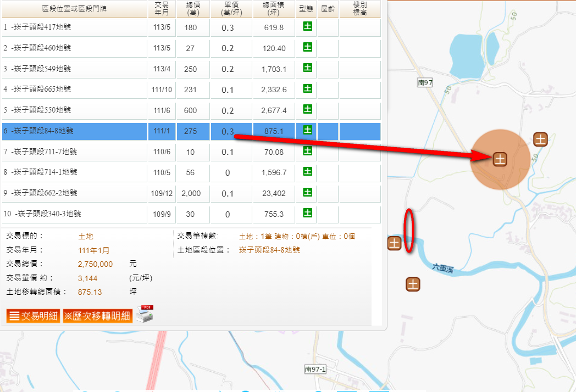Click the 南97 road label on map
Viewport: 576px width, 392px height.
click(x=425, y=82)
